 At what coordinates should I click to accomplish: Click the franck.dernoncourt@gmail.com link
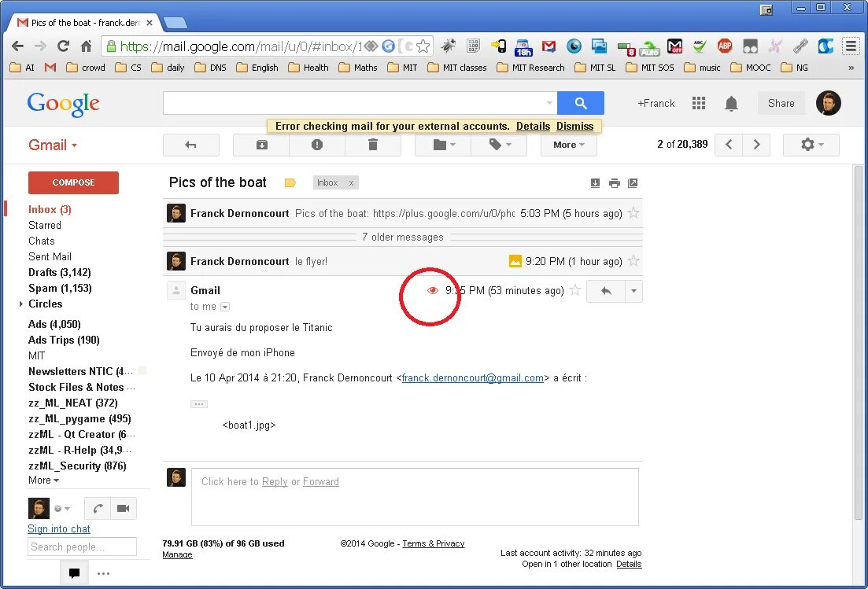pyautogui.click(x=473, y=378)
